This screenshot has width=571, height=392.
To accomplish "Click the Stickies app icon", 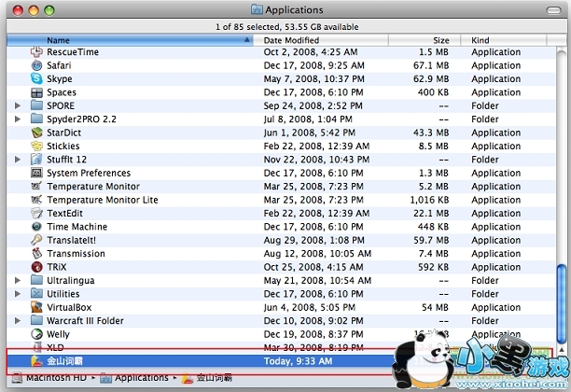I will pos(36,147).
